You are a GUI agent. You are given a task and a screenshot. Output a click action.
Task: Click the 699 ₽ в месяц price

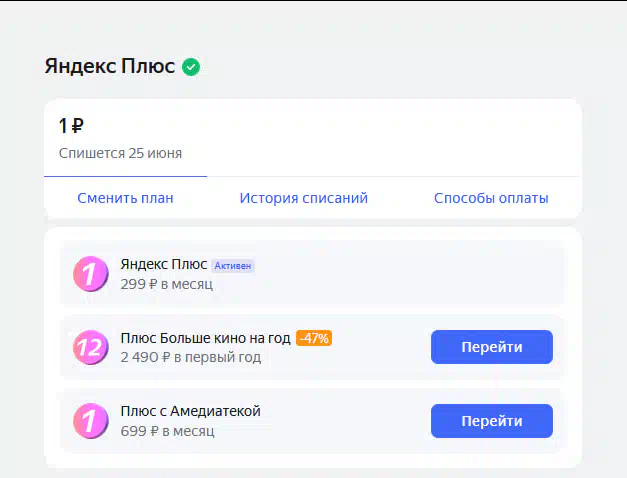pos(168,431)
